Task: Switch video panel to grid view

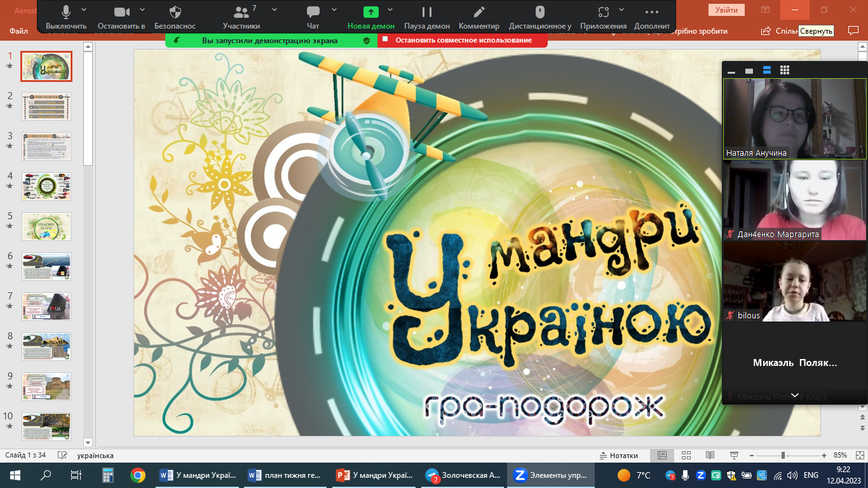Action: (x=785, y=71)
